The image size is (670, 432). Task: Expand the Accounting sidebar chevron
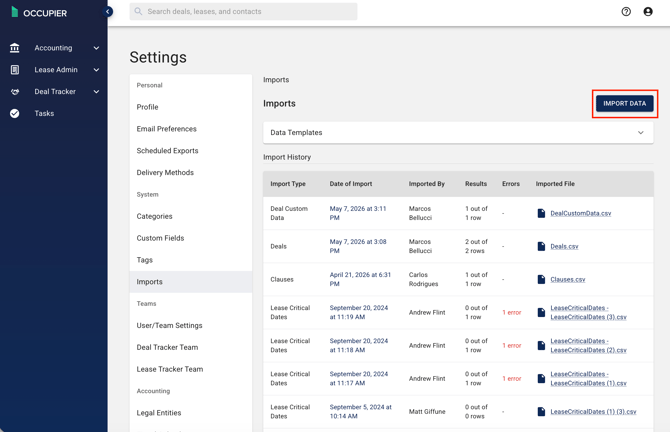(96, 48)
